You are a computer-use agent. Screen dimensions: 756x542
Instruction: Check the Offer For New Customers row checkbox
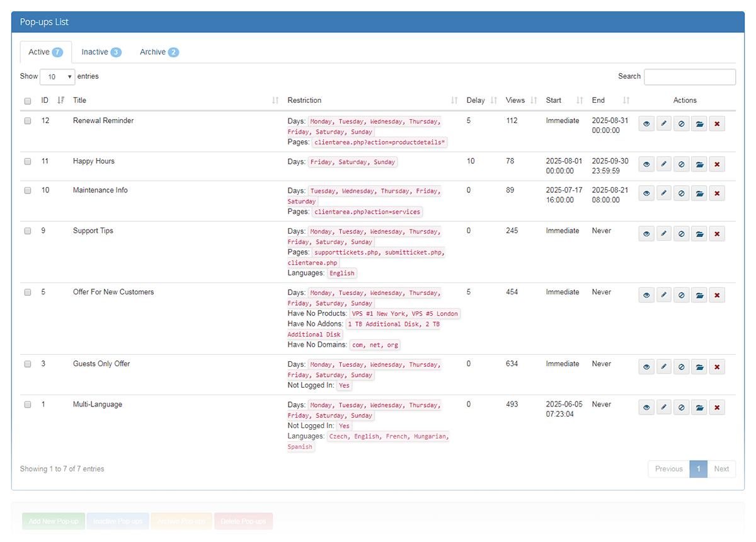pyautogui.click(x=28, y=292)
